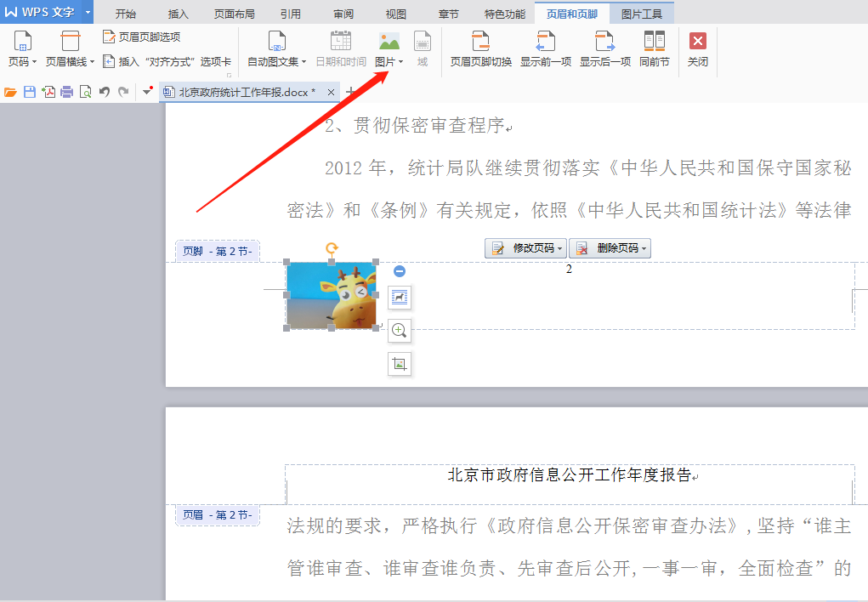Image resolution: width=868 pixels, height=602 pixels.
Task: Expand the 页眉横线 dropdown arrow
Action: (x=92, y=62)
